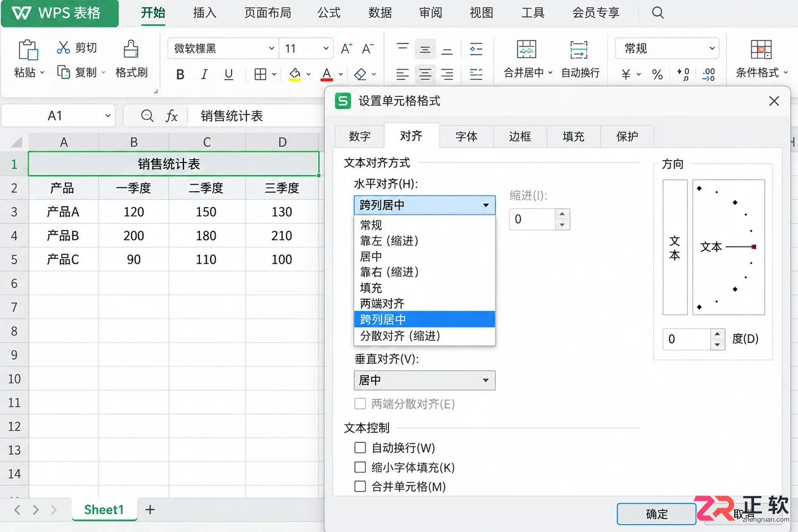Open the 垂直对齐 dropdown showing 居中
798x532 pixels.
pos(424,380)
